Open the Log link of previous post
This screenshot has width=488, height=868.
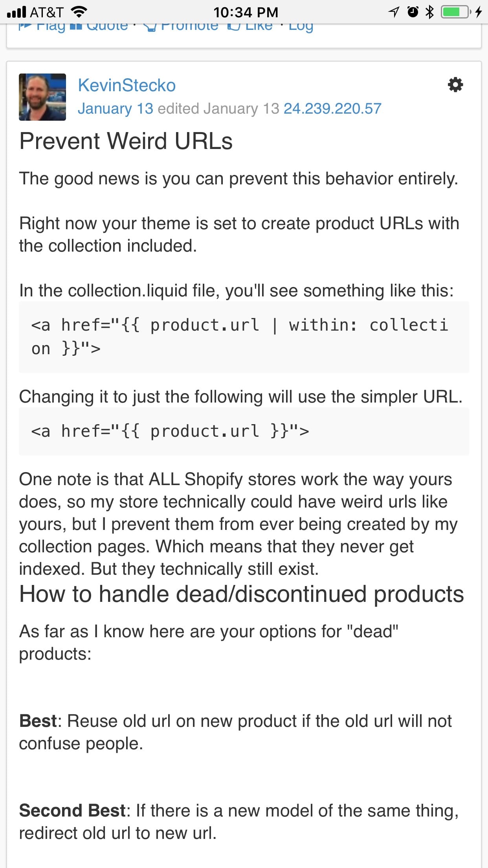pyautogui.click(x=301, y=27)
